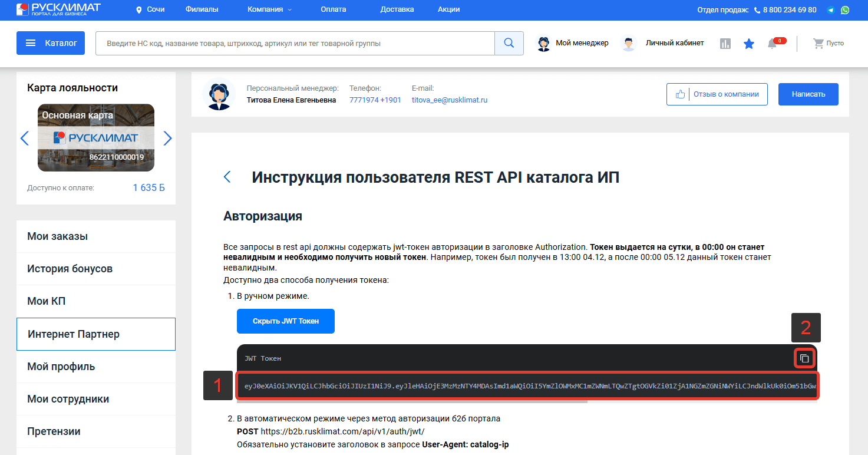Open the shopping cart icon
This screenshot has width=868, height=455.
(818, 44)
